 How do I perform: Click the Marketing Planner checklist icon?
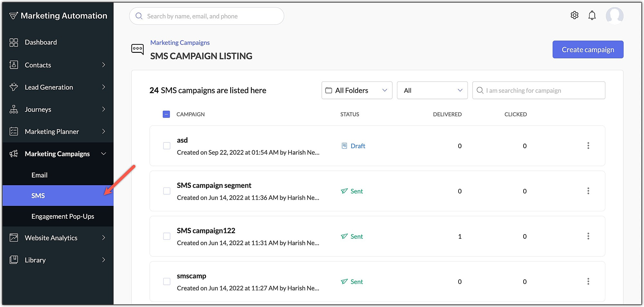coord(14,131)
